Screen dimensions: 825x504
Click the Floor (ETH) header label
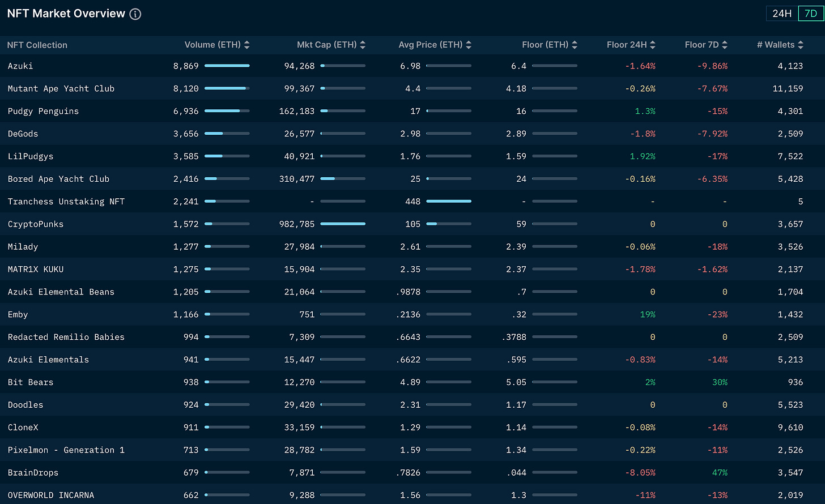pyautogui.click(x=545, y=45)
